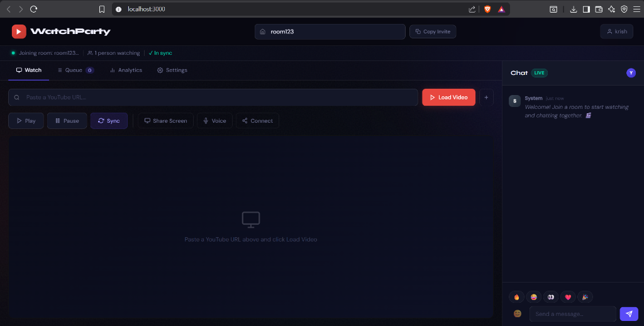
Task: Click the browser forward arrow
Action: [x=21, y=9]
